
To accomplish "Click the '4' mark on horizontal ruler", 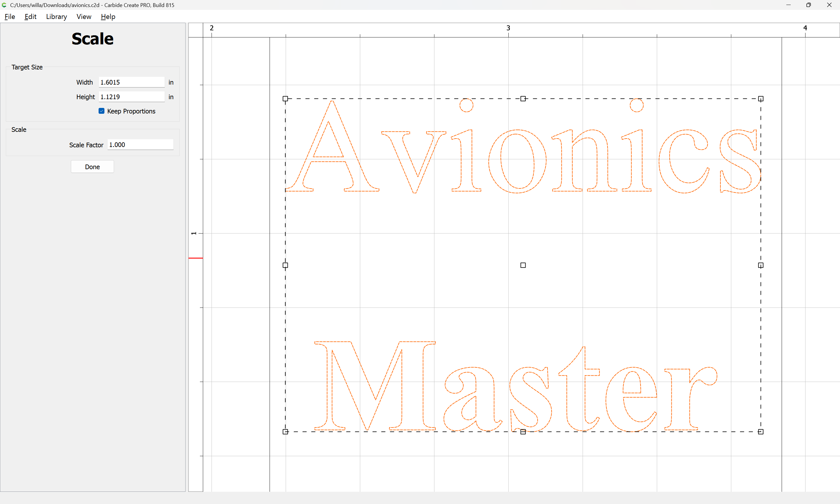I will (805, 28).
